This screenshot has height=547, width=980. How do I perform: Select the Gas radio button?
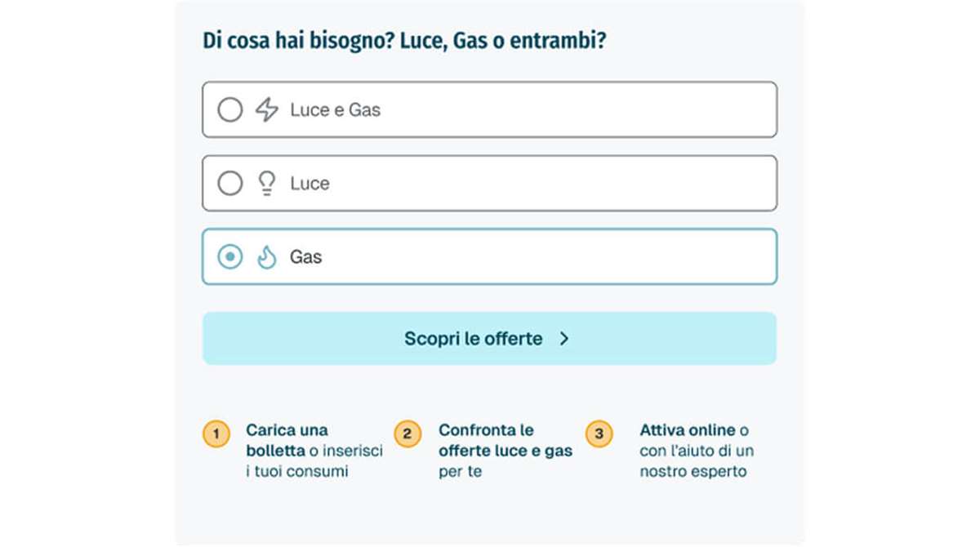[x=231, y=256]
